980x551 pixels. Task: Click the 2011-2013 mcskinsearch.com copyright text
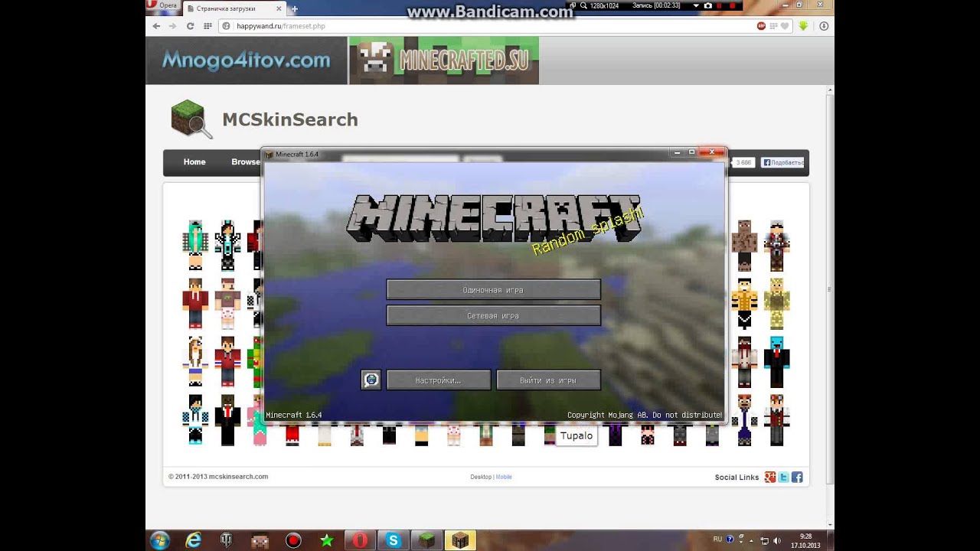point(218,477)
